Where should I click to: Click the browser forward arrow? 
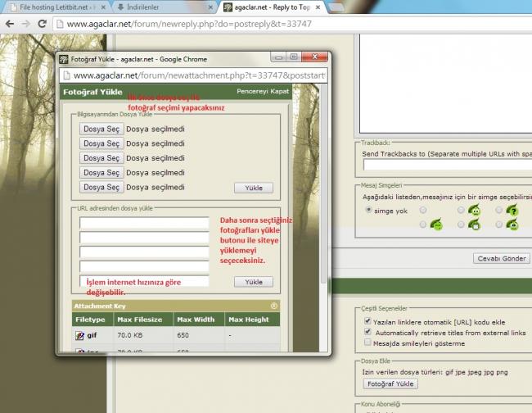tap(26, 24)
